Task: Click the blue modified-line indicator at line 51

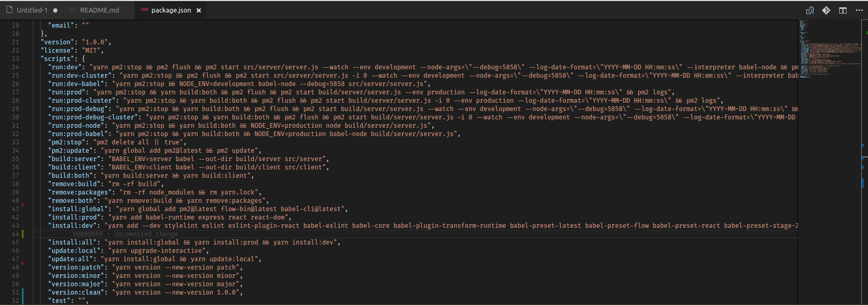Action: pos(23,296)
